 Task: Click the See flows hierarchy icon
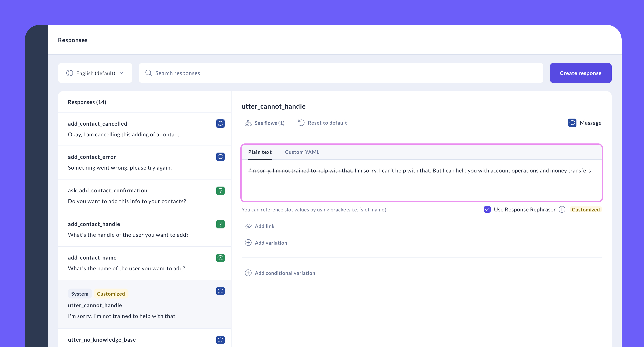(248, 123)
